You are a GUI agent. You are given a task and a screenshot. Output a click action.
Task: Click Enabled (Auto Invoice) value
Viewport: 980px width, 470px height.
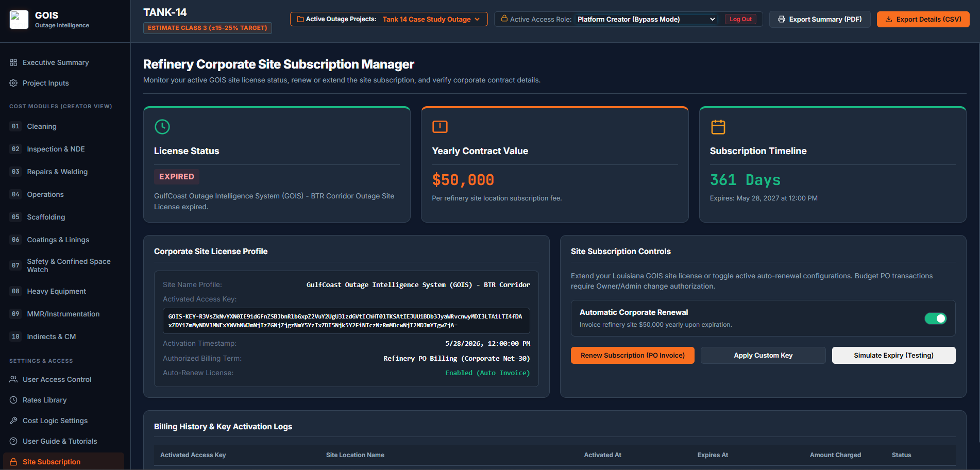click(487, 373)
